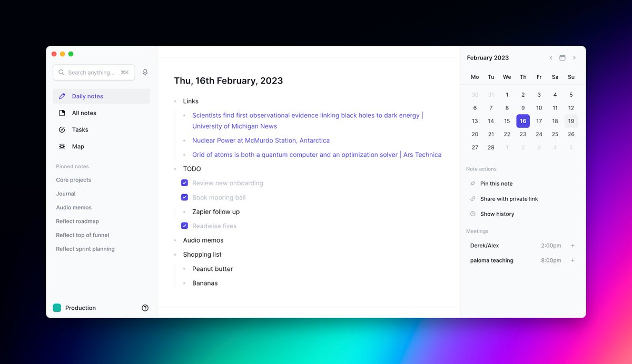Click the Bananas item
Image resolution: width=632 pixels, height=364 pixels.
[205, 283]
